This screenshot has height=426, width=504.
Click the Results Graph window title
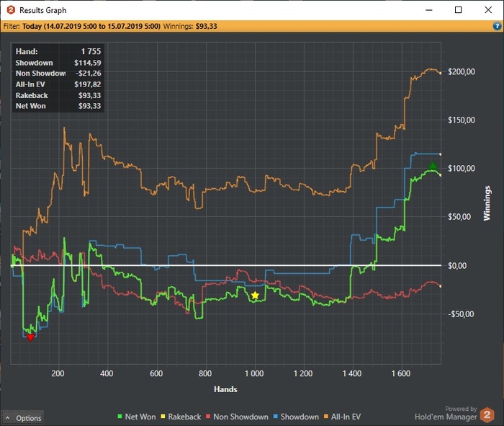coord(42,10)
